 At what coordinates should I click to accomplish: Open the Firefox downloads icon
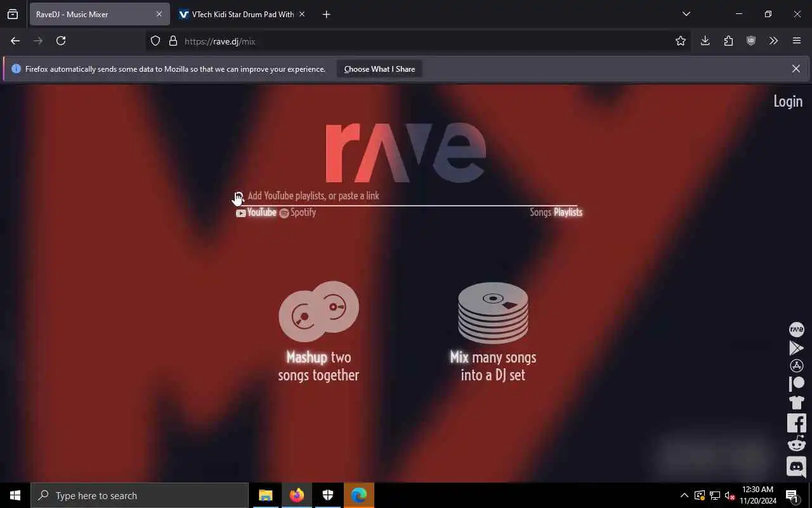705,41
